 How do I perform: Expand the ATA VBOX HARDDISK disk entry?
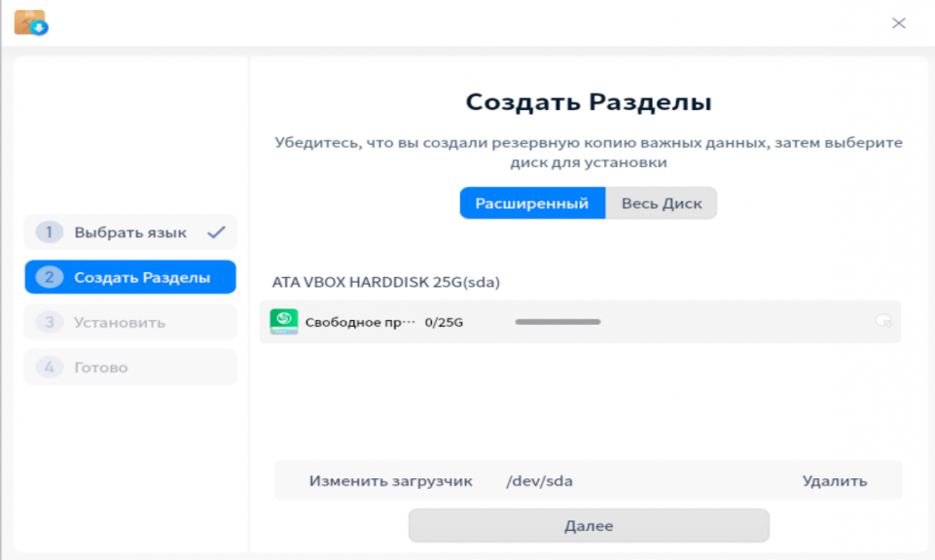pyautogui.click(x=385, y=282)
